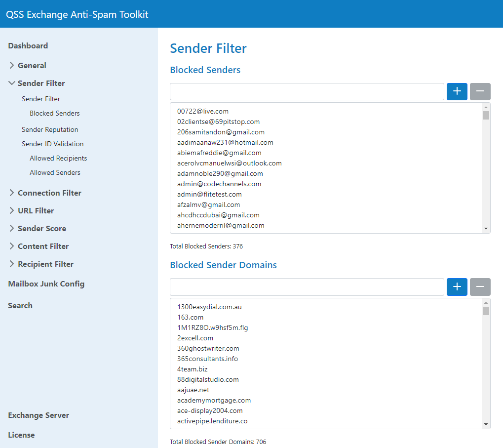
Task: Click the Blocked Sender Domains scroll-down arrow
Action: pyautogui.click(x=486, y=424)
